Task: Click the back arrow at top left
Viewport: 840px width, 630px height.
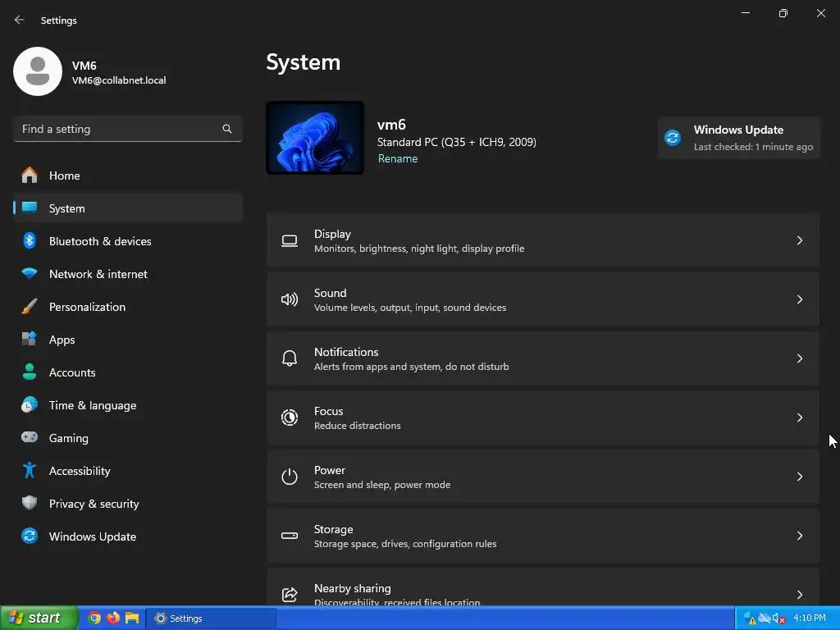Action: coord(20,20)
